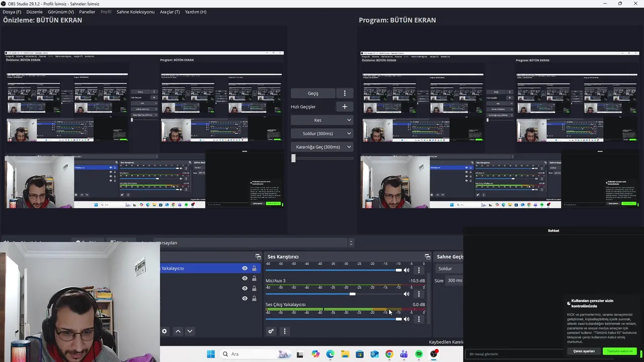Image resolution: width=644 pixels, height=362 pixels.
Task: Open three-dot menu of the top mixer channel
Action: 419,270
